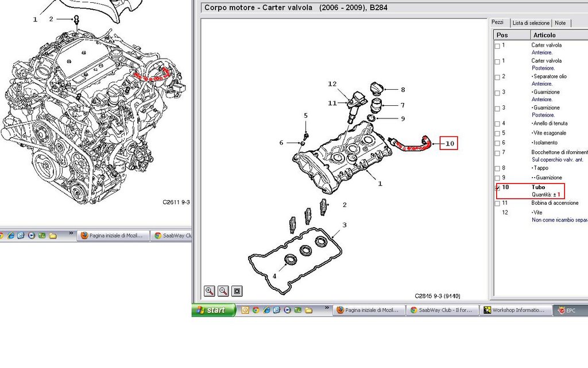
Task: Click Firefox taskbar button under C2611 engine diagram
Action: click(x=113, y=236)
